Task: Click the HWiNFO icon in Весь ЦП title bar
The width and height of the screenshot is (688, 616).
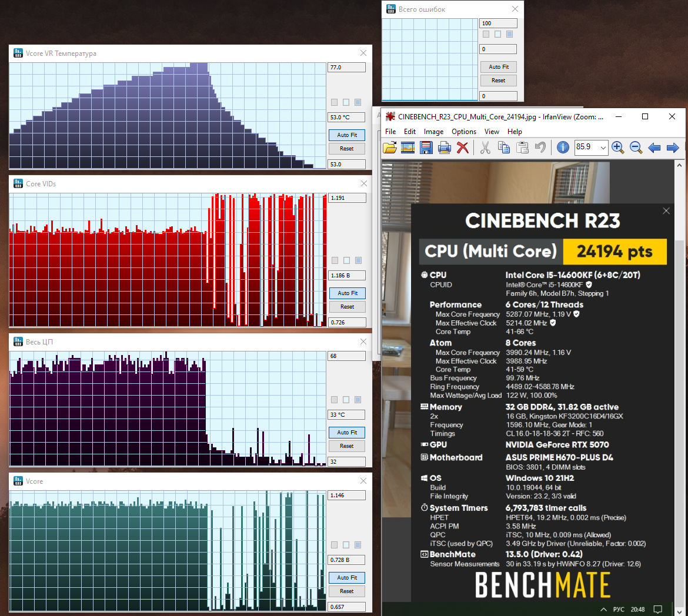Action: click(x=18, y=342)
